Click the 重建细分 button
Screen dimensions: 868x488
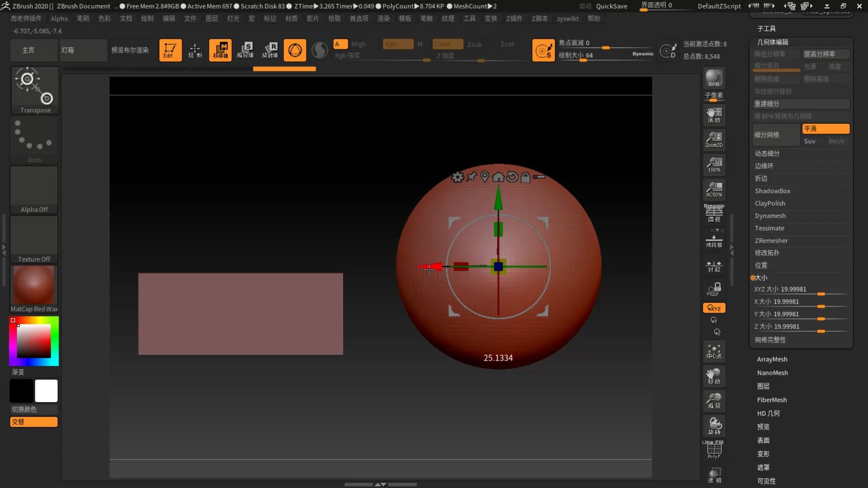coord(800,104)
